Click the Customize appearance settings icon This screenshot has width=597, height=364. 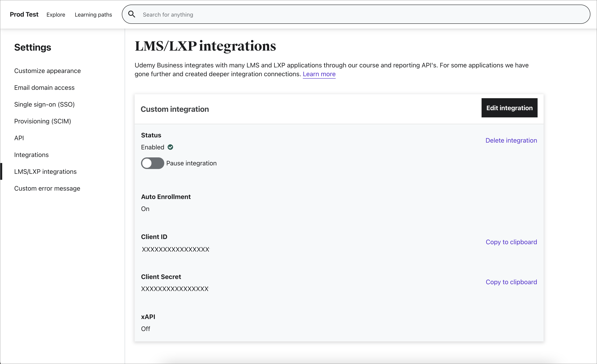click(x=47, y=71)
